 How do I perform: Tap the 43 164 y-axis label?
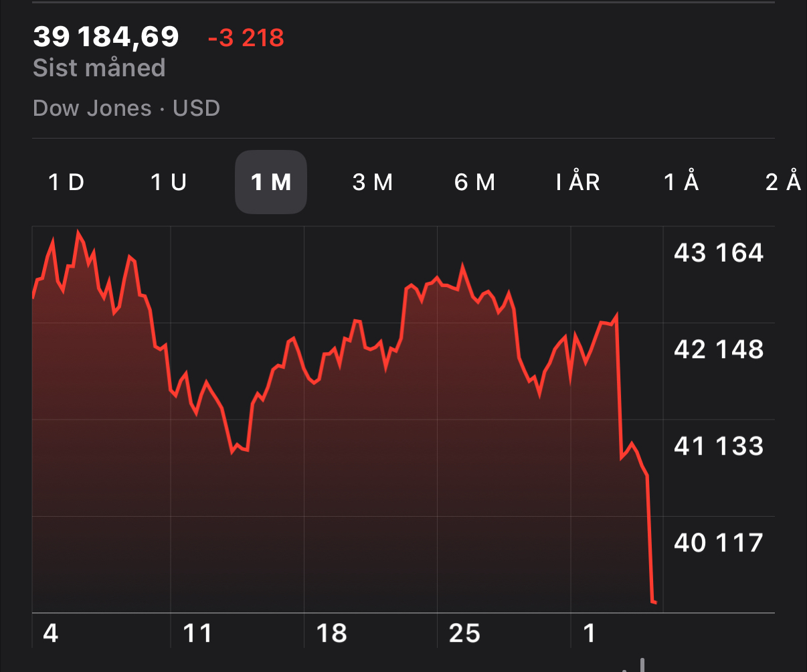(718, 253)
